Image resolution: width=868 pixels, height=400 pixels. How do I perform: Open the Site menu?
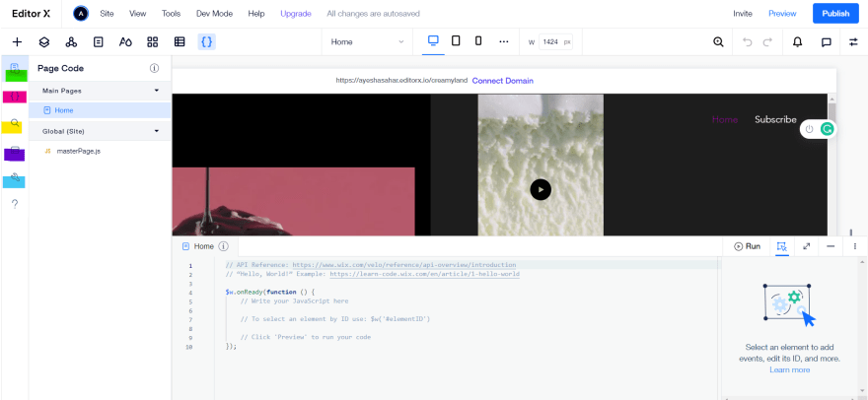107,14
